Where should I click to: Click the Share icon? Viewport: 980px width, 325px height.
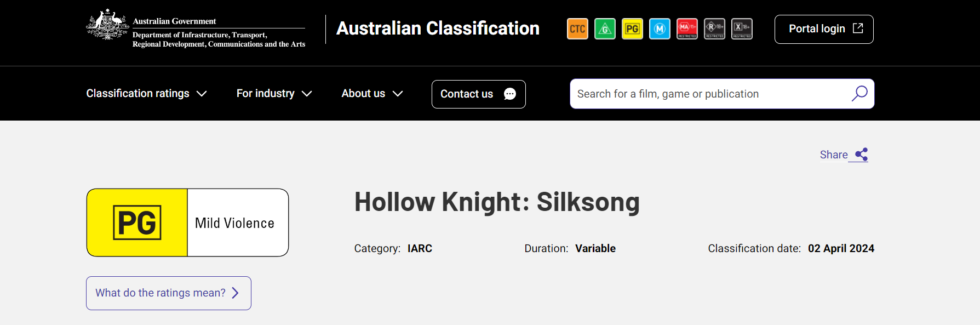point(861,155)
